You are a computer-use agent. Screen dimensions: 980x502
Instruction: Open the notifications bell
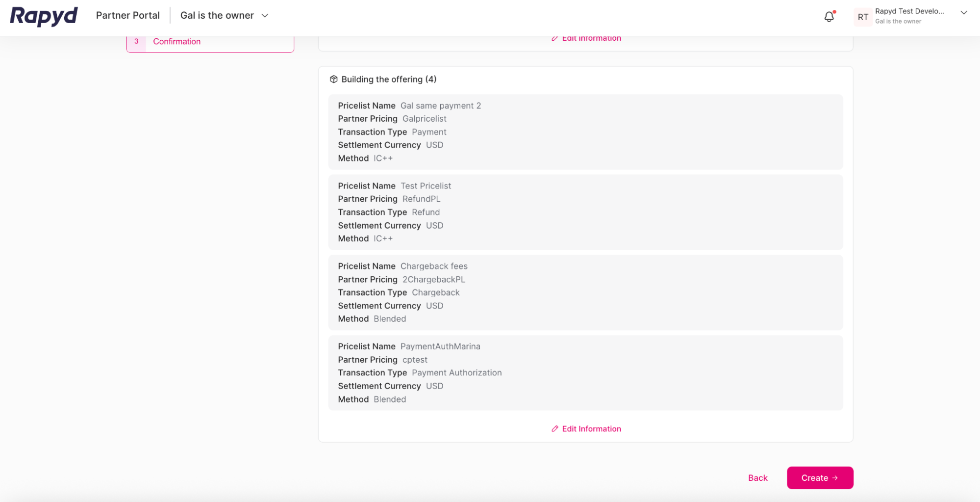coord(829,16)
